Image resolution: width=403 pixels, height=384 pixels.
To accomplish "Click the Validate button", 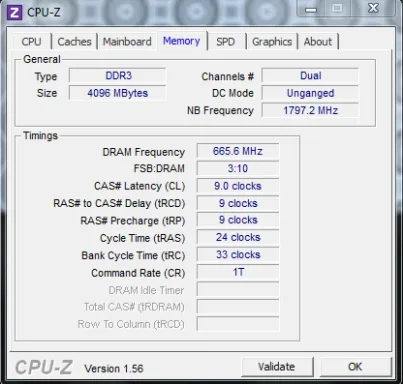I will (277, 367).
